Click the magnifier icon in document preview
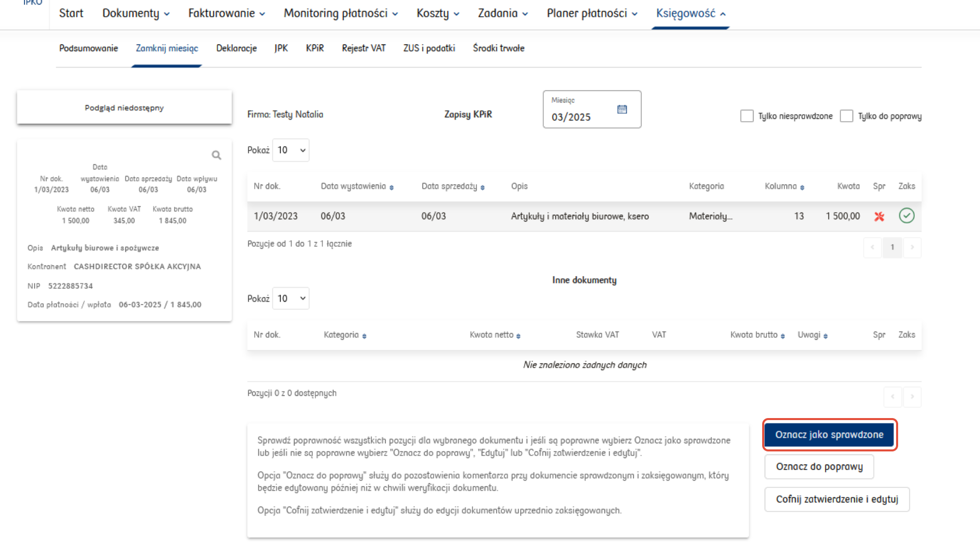This screenshot has width=980, height=550. (x=216, y=155)
